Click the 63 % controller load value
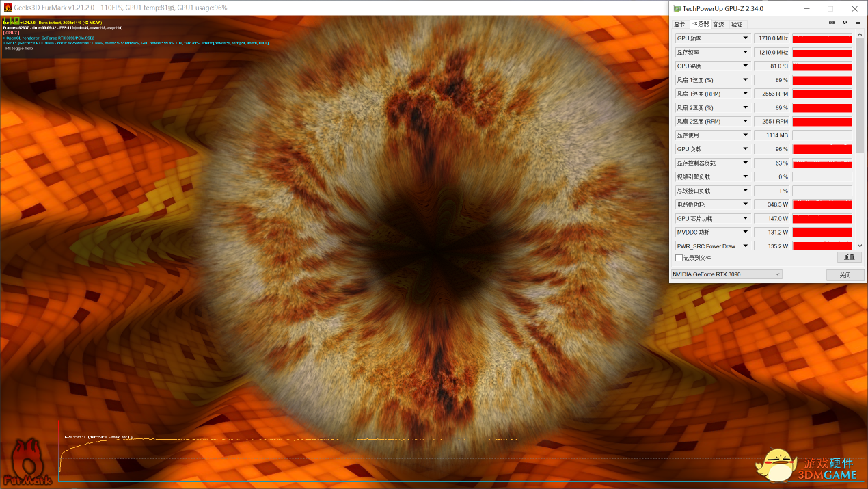This screenshot has height=489, width=868. [x=772, y=163]
